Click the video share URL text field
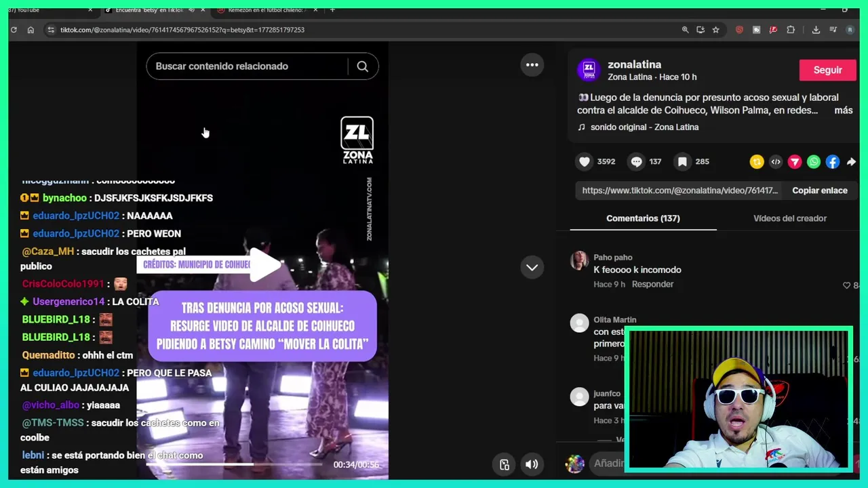 pyautogui.click(x=679, y=190)
